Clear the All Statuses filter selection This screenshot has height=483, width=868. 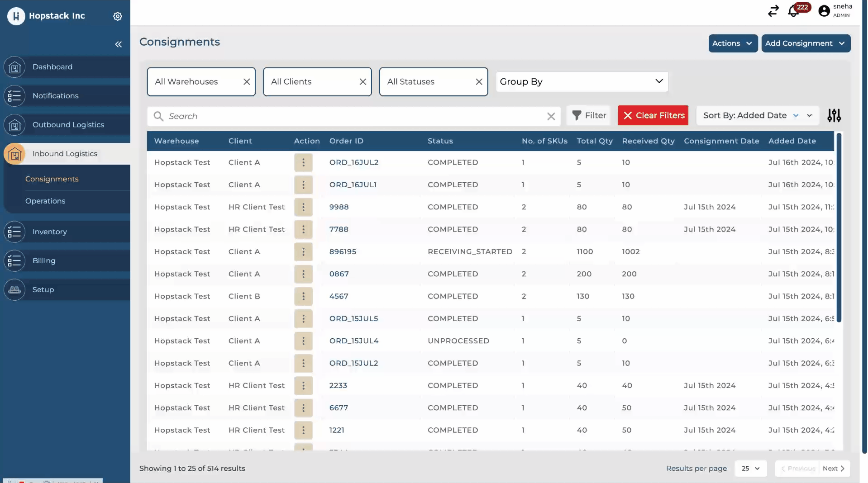pos(479,82)
